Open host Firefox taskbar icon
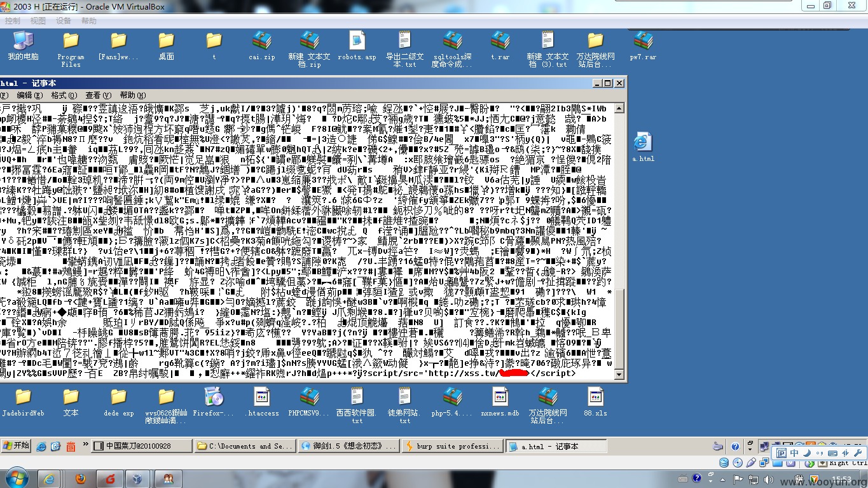 tap(80, 478)
